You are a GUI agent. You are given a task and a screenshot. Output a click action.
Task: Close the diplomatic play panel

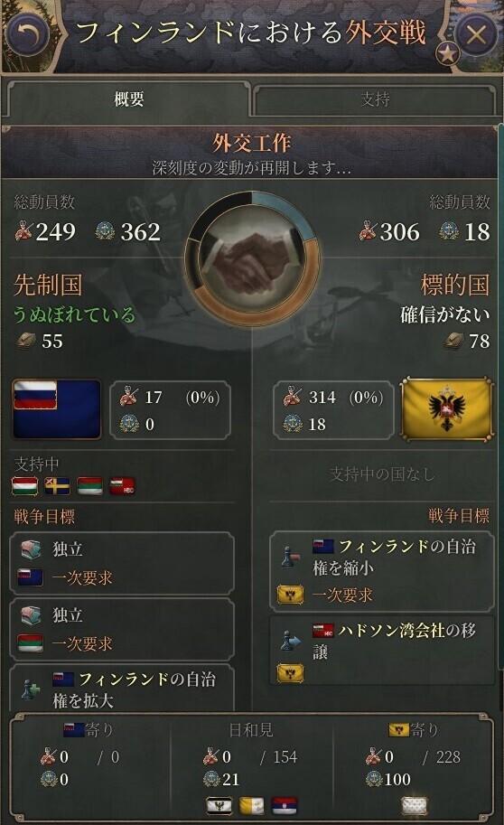[476, 34]
